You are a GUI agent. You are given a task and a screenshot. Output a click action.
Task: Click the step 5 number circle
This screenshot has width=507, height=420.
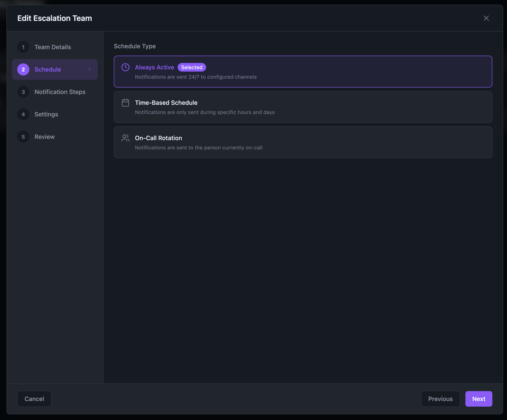[x=23, y=137]
